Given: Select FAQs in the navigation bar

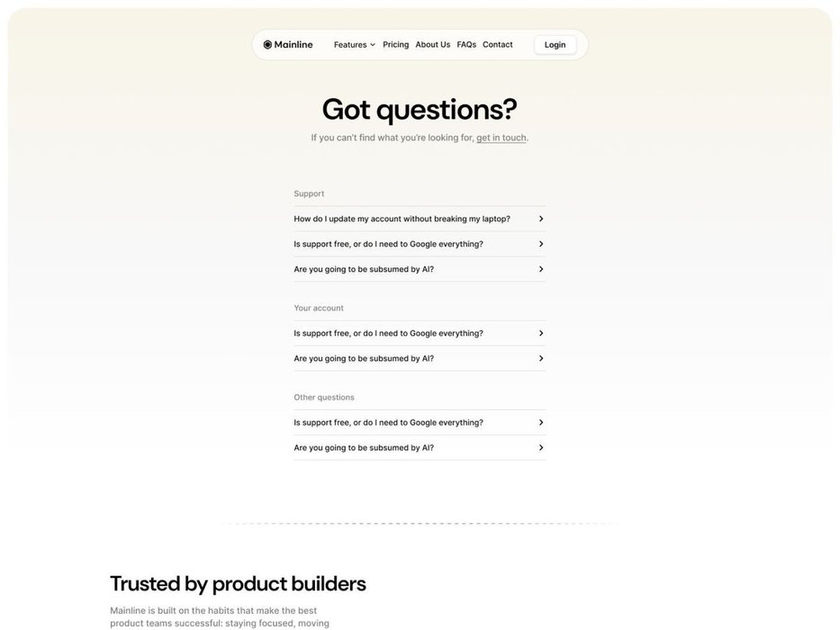Looking at the screenshot, I should [466, 45].
